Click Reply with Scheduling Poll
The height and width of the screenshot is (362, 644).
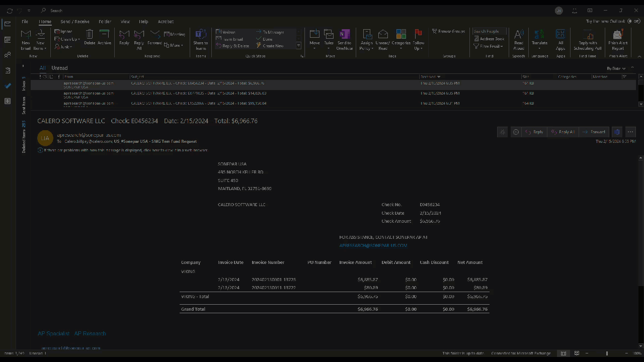(x=588, y=39)
